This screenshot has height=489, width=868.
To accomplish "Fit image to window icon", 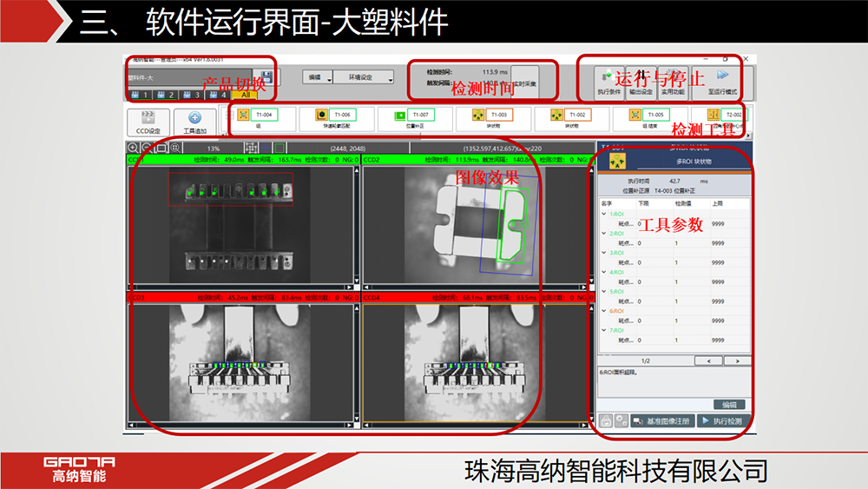I will coord(161,148).
